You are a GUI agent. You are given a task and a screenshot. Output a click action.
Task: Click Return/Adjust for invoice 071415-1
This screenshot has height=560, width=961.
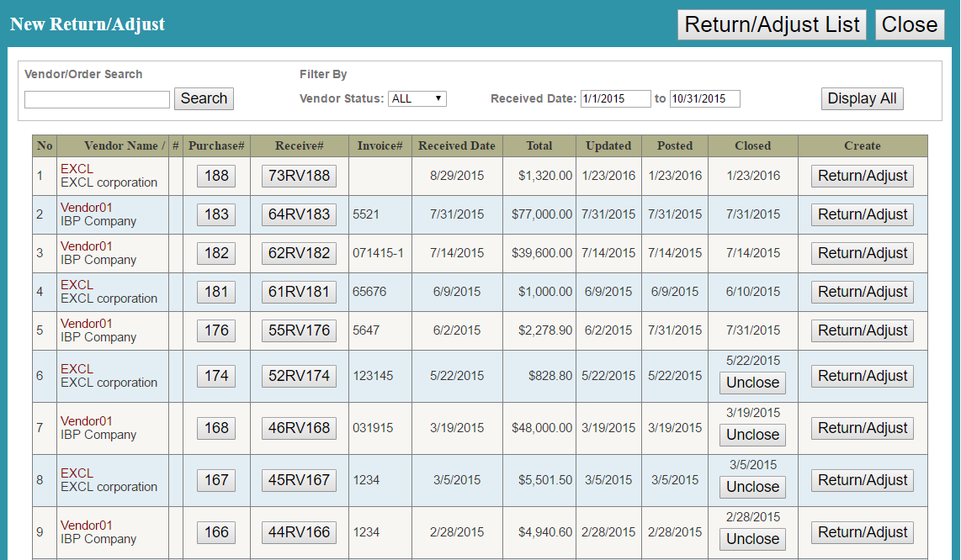click(863, 253)
